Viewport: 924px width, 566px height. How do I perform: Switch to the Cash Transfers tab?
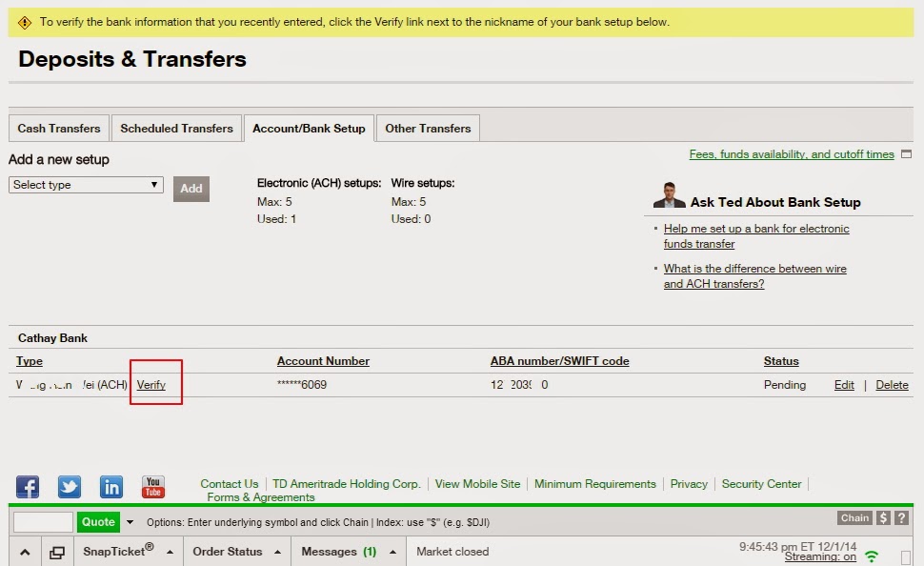click(x=59, y=128)
